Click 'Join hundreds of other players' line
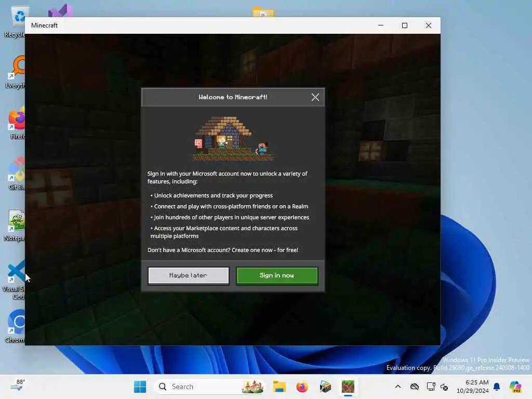This screenshot has width=532, height=399. click(231, 217)
